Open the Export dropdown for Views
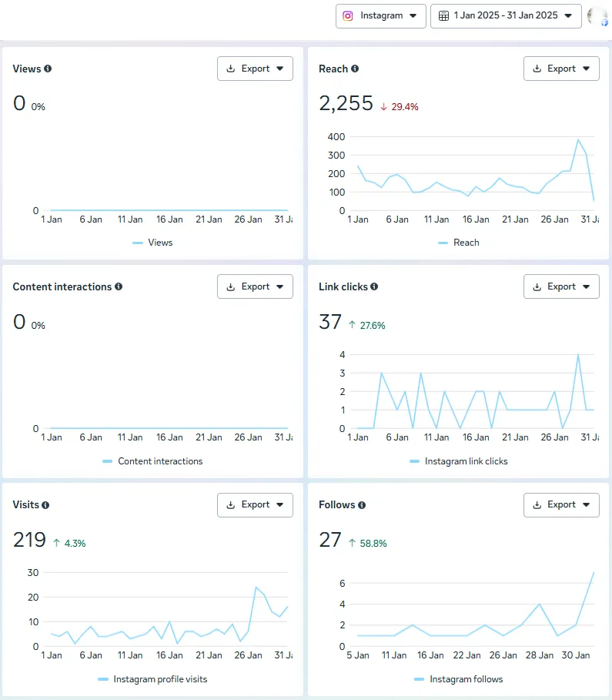 pos(255,69)
